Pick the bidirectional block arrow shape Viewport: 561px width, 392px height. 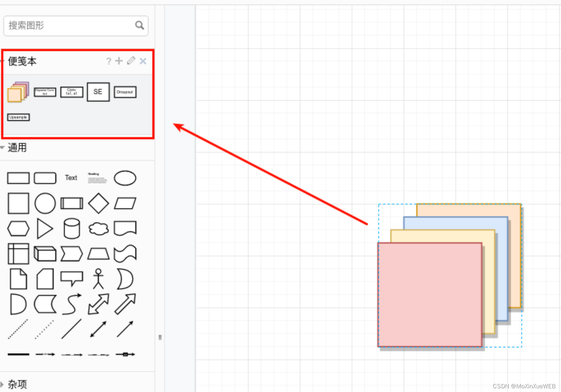(98, 304)
